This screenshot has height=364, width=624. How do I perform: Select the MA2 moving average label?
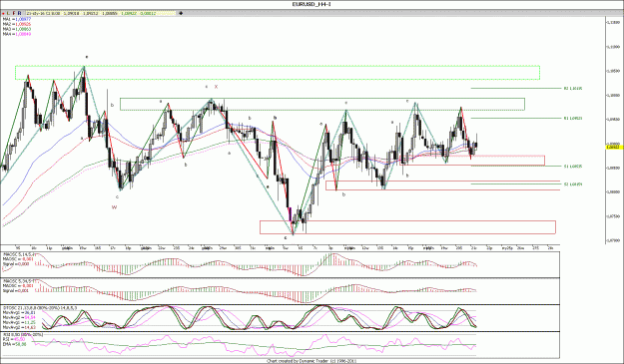17,24
